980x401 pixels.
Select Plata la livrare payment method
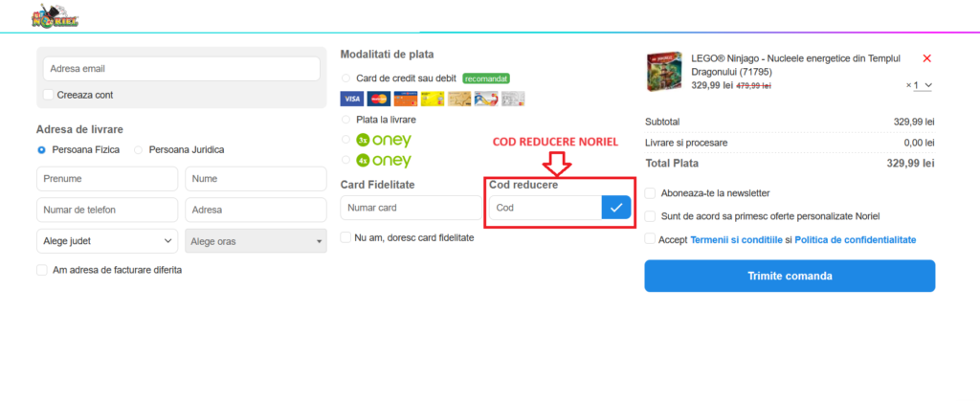coord(346,120)
